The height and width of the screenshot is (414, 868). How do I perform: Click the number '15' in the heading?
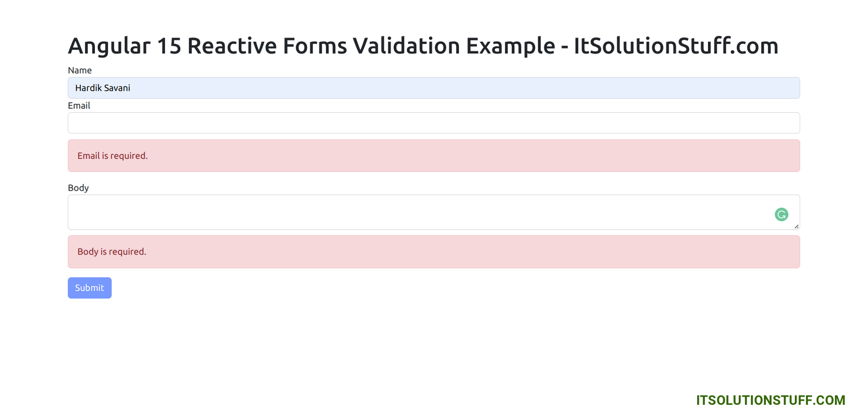tap(169, 47)
